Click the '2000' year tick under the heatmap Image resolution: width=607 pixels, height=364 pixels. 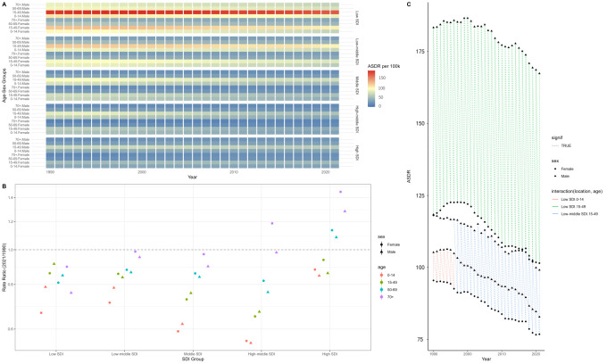(x=142, y=172)
